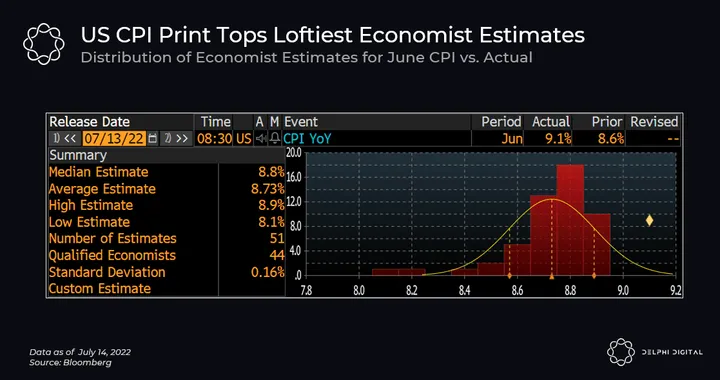Select the 8.9% high estimate value
Viewport: 720px width, 380px height.
click(271, 205)
